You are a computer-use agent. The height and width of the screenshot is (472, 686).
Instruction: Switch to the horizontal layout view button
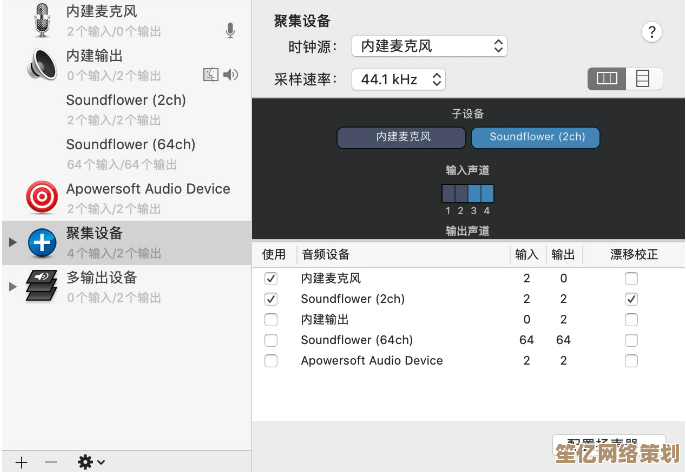[607, 78]
